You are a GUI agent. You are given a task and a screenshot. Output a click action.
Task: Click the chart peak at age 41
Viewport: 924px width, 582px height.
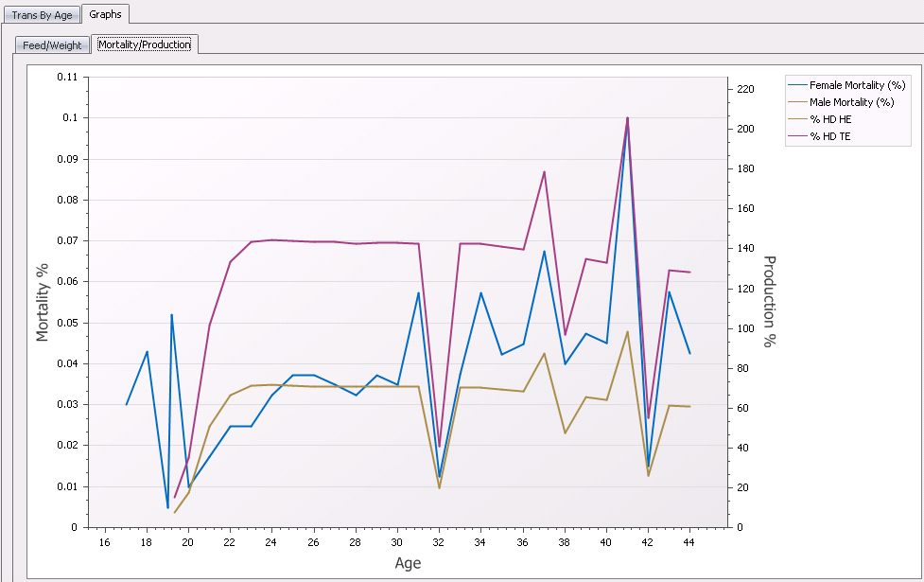(627, 118)
